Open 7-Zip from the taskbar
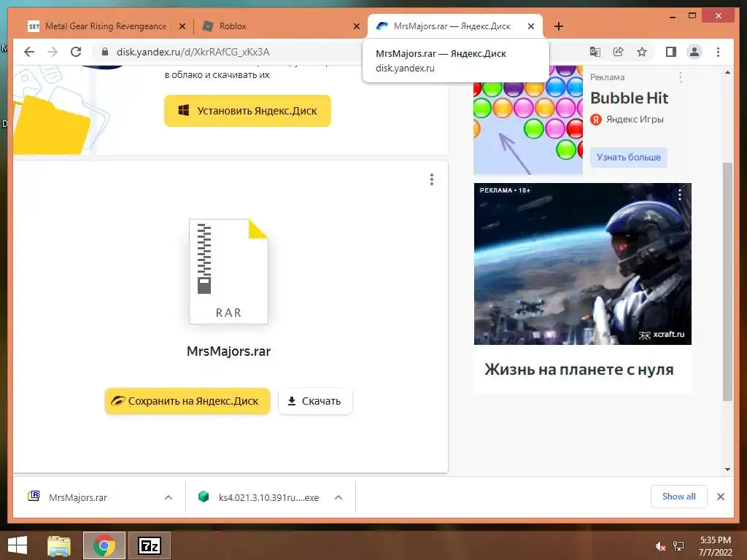 [149, 545]
